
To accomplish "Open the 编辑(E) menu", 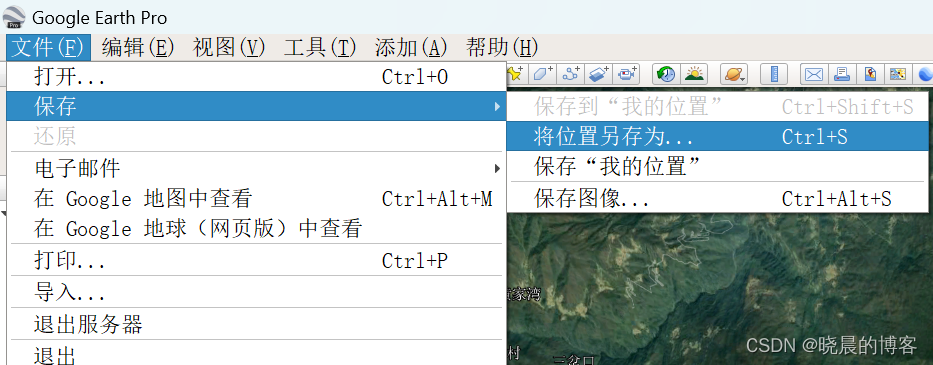I will pos(138,48).
